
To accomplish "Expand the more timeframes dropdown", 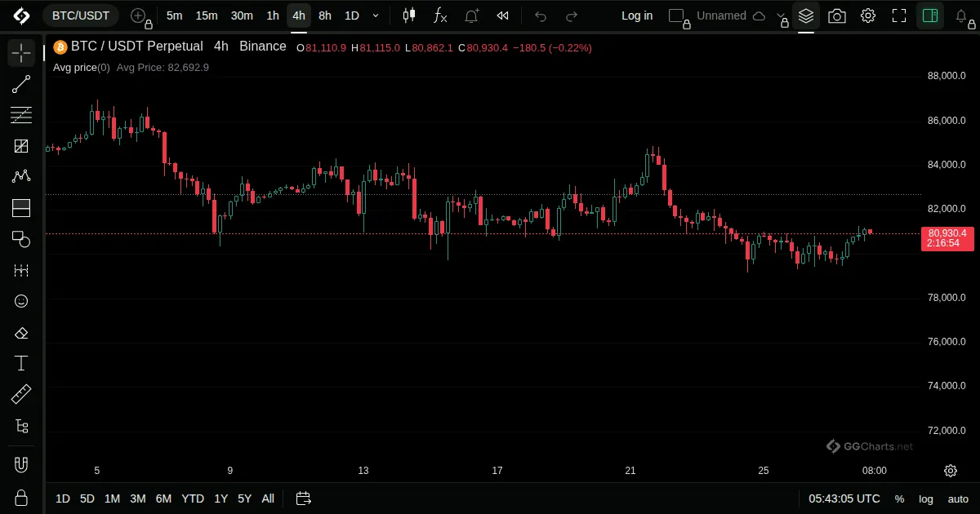I will [375, 16].
